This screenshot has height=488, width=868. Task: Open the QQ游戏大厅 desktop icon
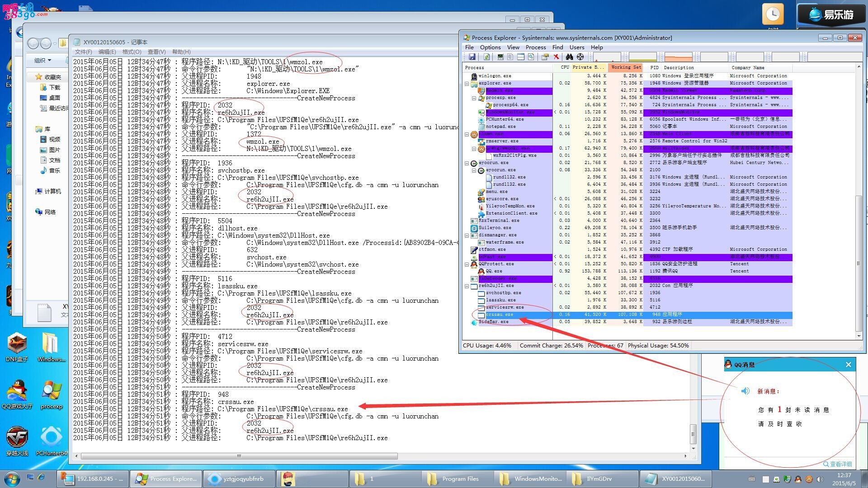click(x=17, y=394)
